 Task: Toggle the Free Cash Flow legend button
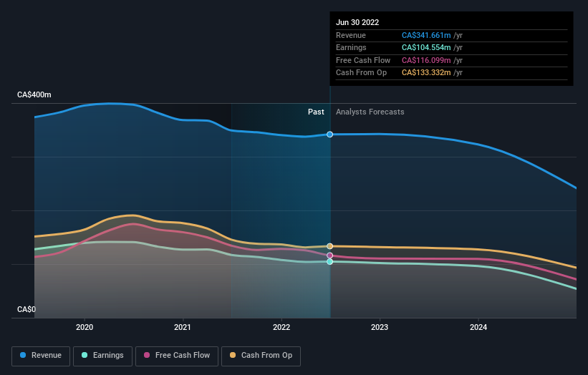pyautogui.click(x=177, y=356)
